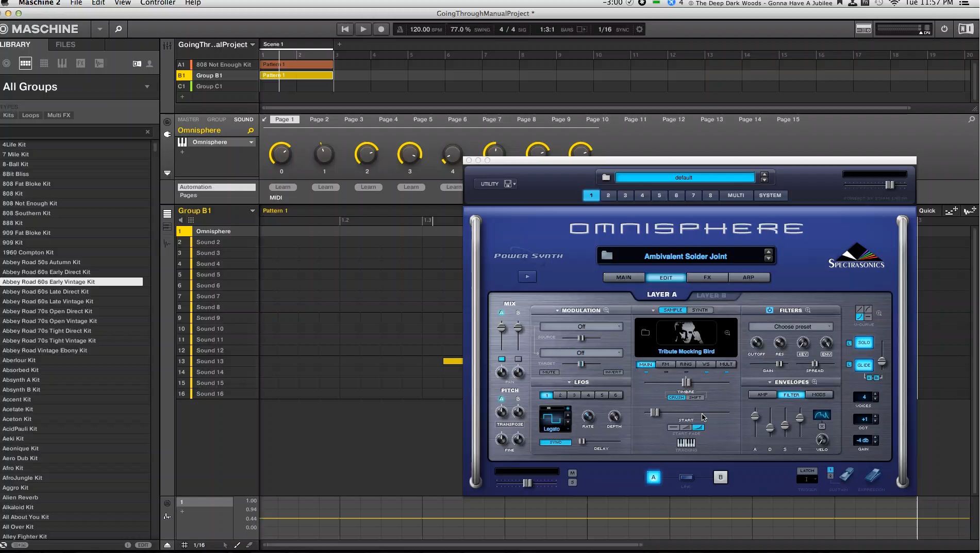
Task: Zoom the Modulation section with its magnifier icon
Action: [606, 310]
